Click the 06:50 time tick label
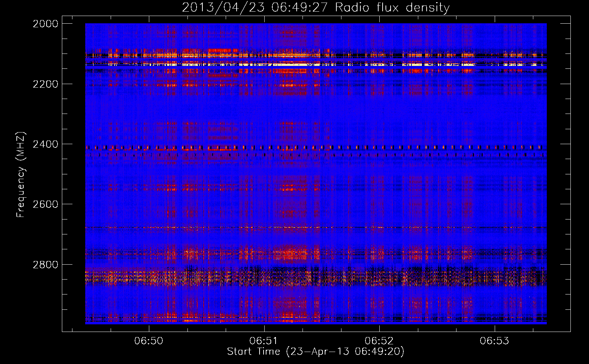 click(x=149, y=341)
